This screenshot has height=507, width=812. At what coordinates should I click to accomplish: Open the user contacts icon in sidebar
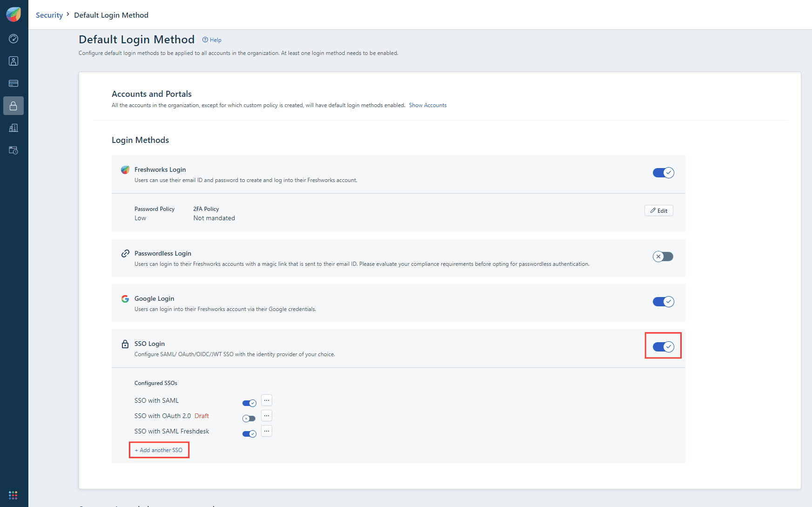[13, 61]
